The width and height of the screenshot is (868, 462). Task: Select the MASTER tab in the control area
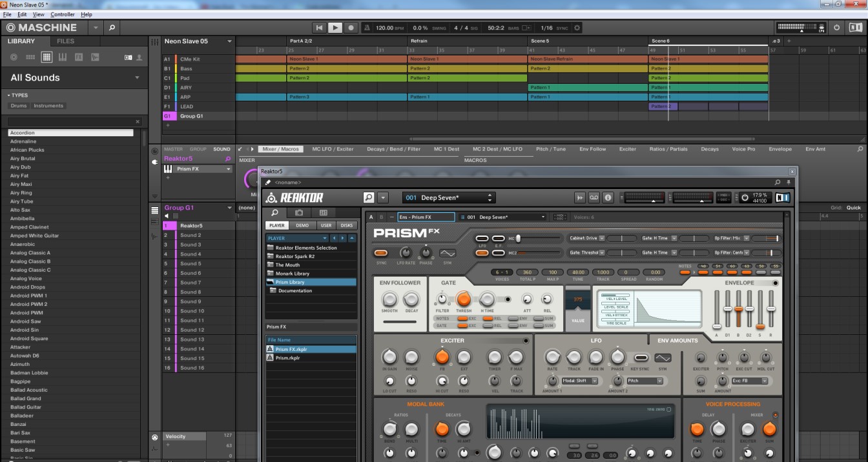(173, 149)
